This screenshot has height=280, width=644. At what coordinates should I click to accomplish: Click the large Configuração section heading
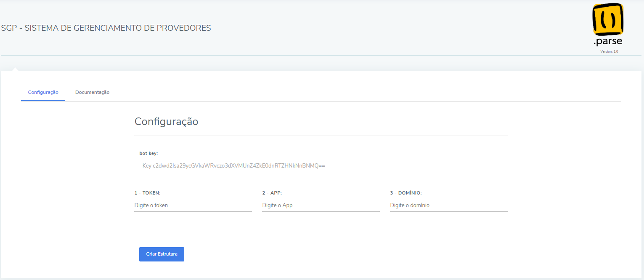pyautogui.click(x=166, y=122)
